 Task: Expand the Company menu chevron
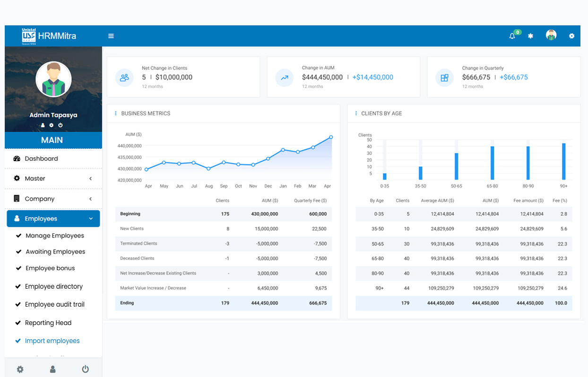point(90,199)
